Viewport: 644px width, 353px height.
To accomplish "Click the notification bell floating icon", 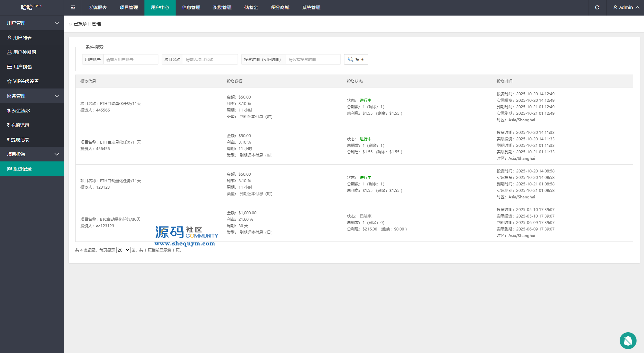I will click(x=628, y=341).
